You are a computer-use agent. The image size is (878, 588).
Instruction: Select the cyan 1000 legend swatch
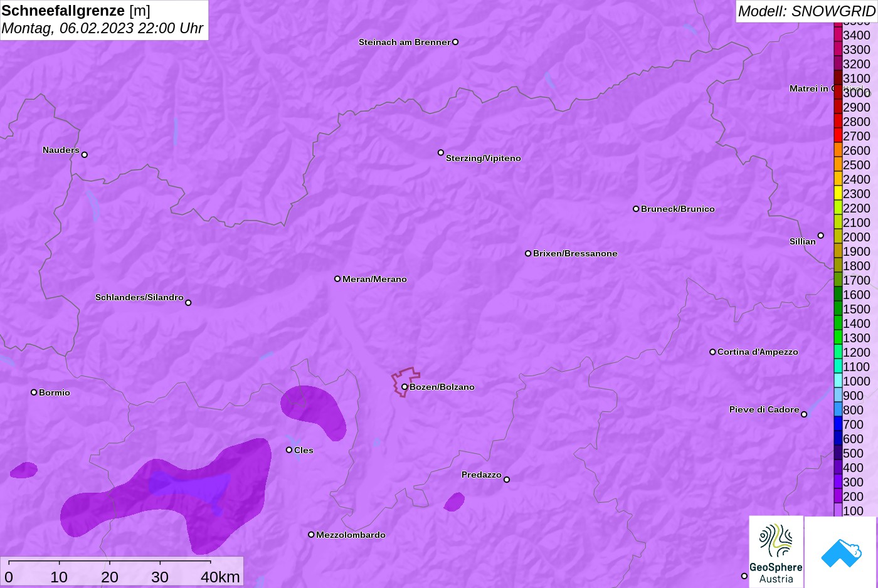pos(838,381)
